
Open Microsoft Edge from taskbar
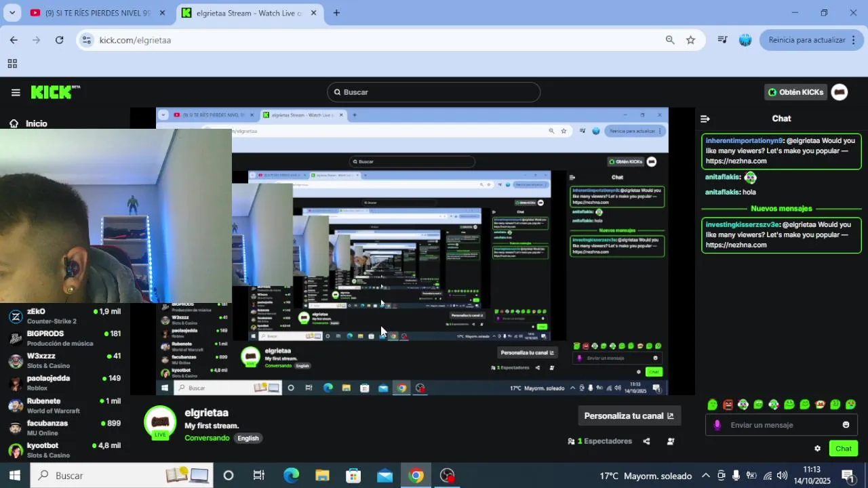coord(291,476)
